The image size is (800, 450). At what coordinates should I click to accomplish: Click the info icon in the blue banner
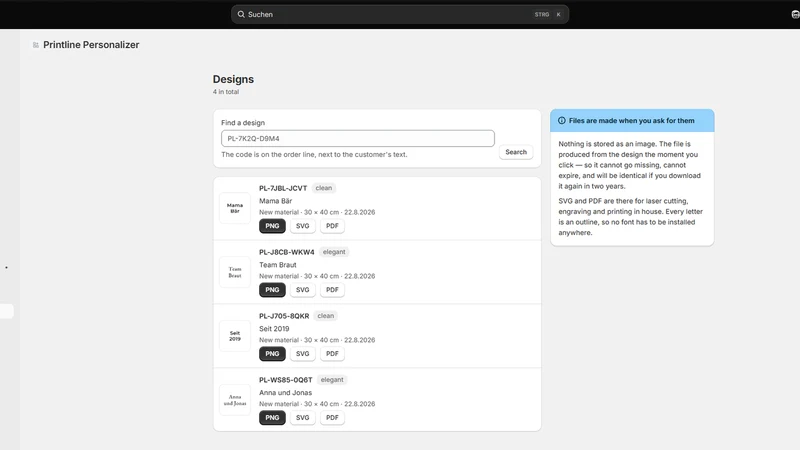coord(562,120)
